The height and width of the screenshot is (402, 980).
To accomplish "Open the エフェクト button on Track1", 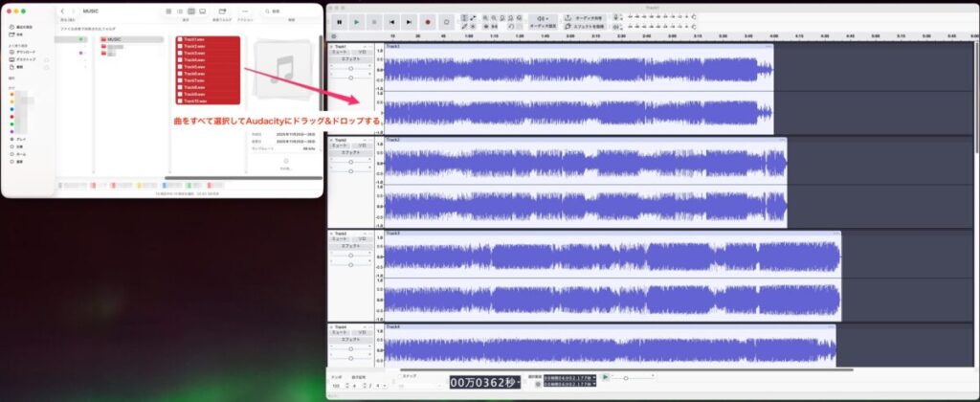I will tap(350, 58).
